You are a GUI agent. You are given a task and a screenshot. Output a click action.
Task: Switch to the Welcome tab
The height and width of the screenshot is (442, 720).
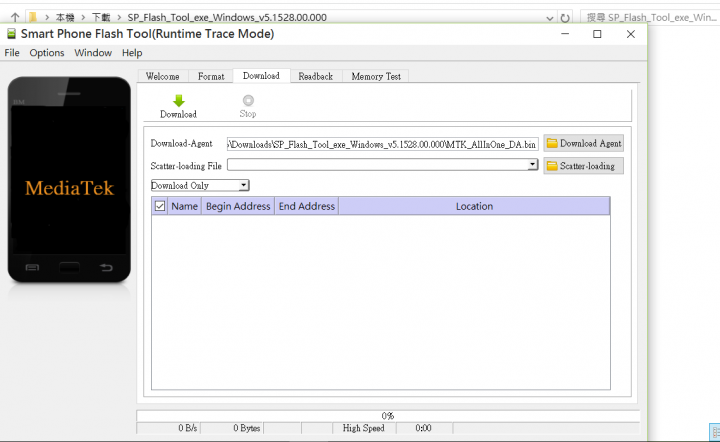pos(163,76)
